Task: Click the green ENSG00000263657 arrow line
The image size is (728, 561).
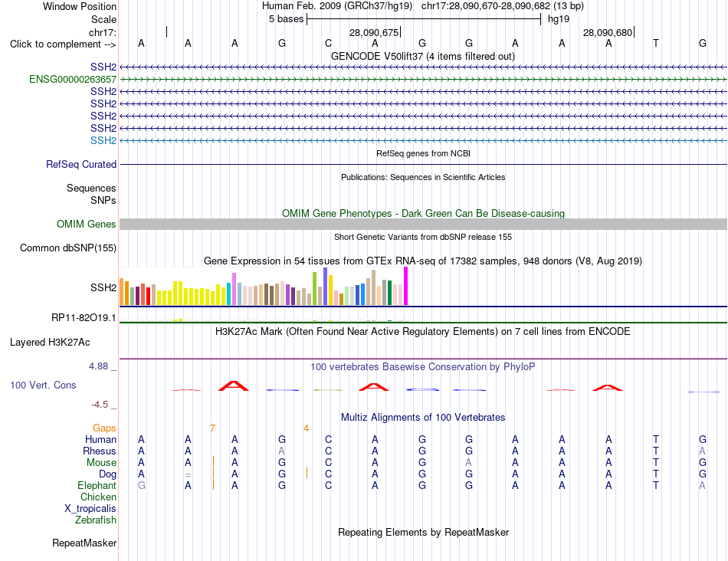Action: [423, 80]
